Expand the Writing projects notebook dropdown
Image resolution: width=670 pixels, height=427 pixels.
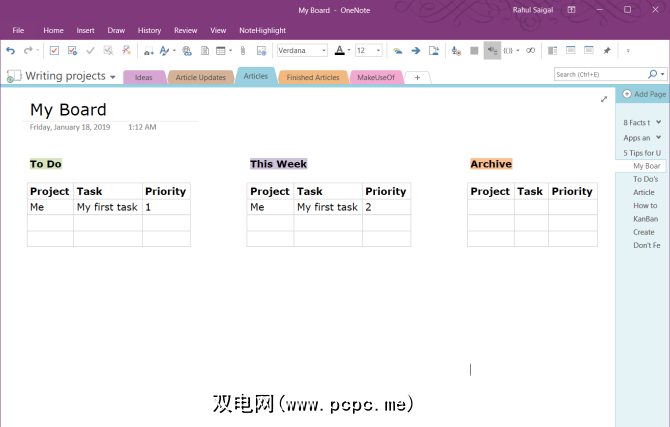point(113,77)
